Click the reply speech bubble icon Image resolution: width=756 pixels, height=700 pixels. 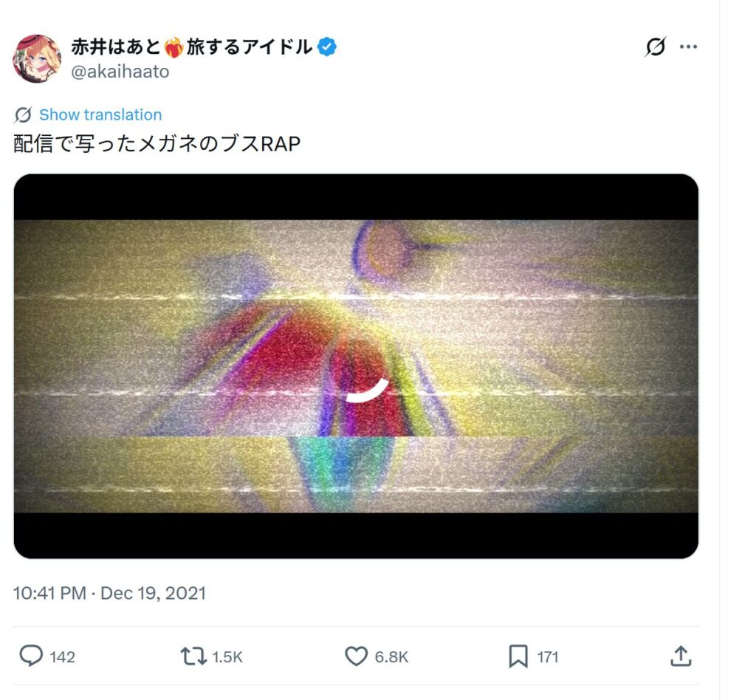(x=31, y=656)
